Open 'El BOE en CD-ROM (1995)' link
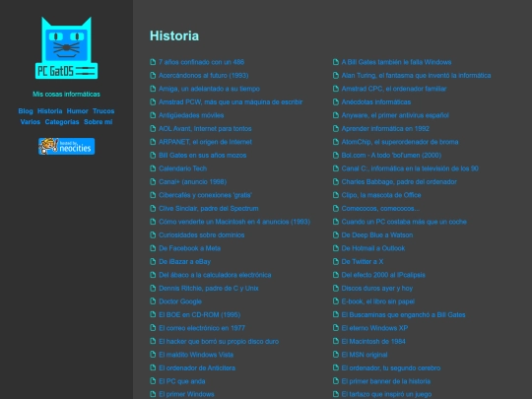 [x=199, y=315]
